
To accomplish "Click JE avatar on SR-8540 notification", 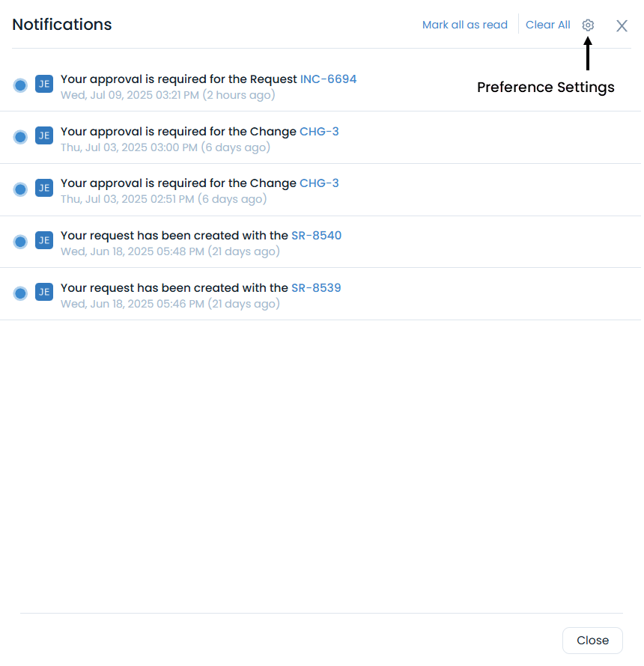I will click(44, 240).
